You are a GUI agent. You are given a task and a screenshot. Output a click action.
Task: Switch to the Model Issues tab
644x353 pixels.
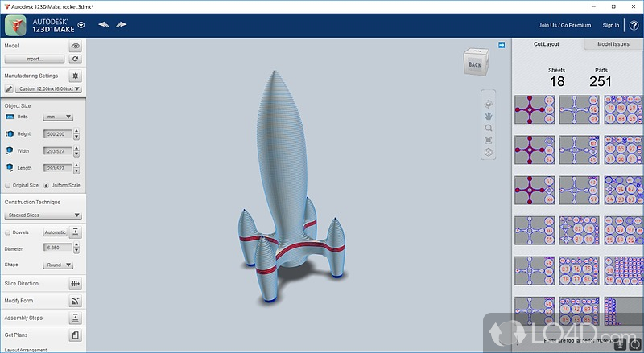613,44
